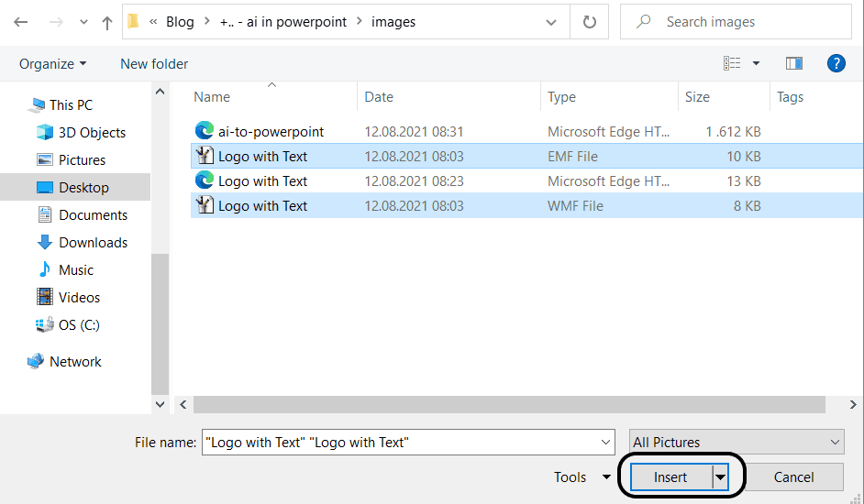Select Logo with Text 13 KB Edge file
This screenshot has width=864, height=504.
(526, 181)
